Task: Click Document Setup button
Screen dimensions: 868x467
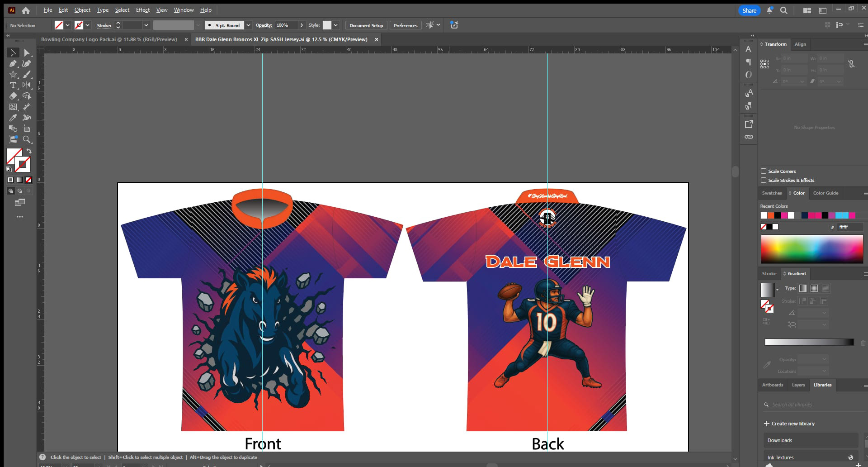Action: click(366, 25)
